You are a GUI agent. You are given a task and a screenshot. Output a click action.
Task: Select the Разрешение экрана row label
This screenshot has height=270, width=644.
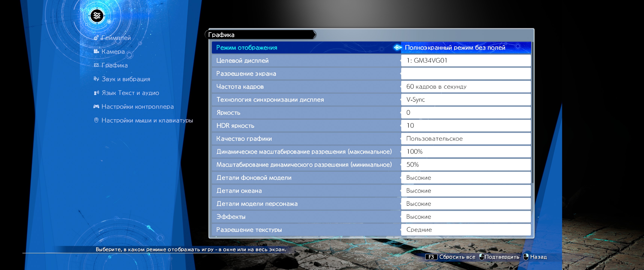[246, 74]
